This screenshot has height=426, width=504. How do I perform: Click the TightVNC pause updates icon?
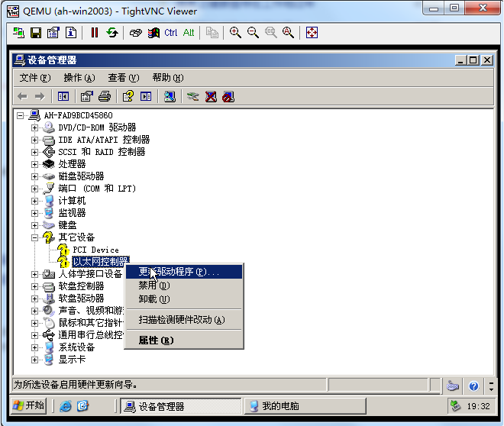coord(95,33)
